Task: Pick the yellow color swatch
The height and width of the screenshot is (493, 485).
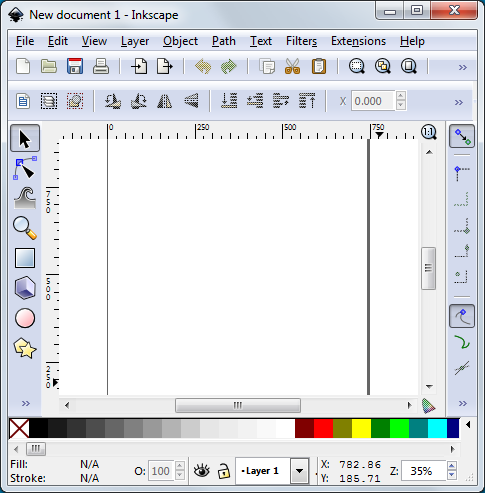Action: tap(361, 428)
